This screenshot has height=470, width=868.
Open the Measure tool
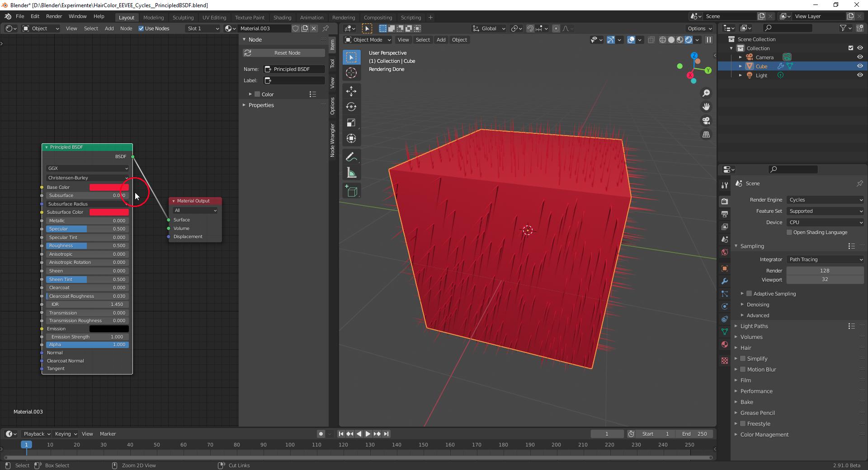tap(351, 172)
